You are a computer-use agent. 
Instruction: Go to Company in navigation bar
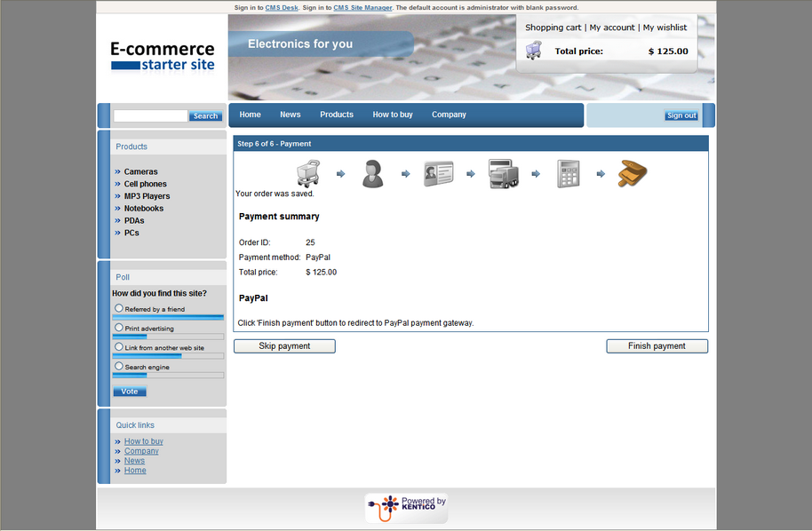click(x=449, y=115)
